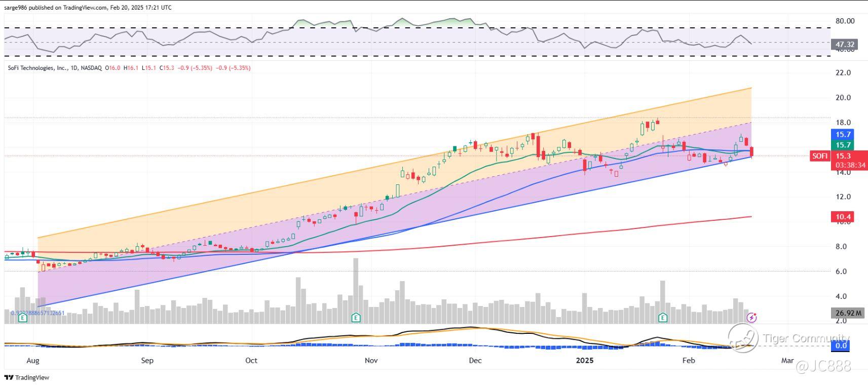The width and height of the screenshot is (868, 386).
Task: Click the Aug label on time axis
Action: (x=32, y=361)
